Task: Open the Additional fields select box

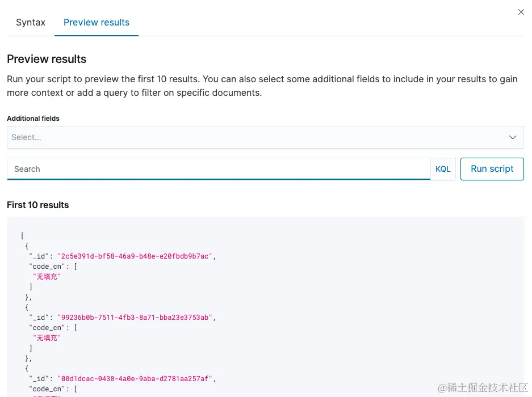Action: (x=255, y=137)
